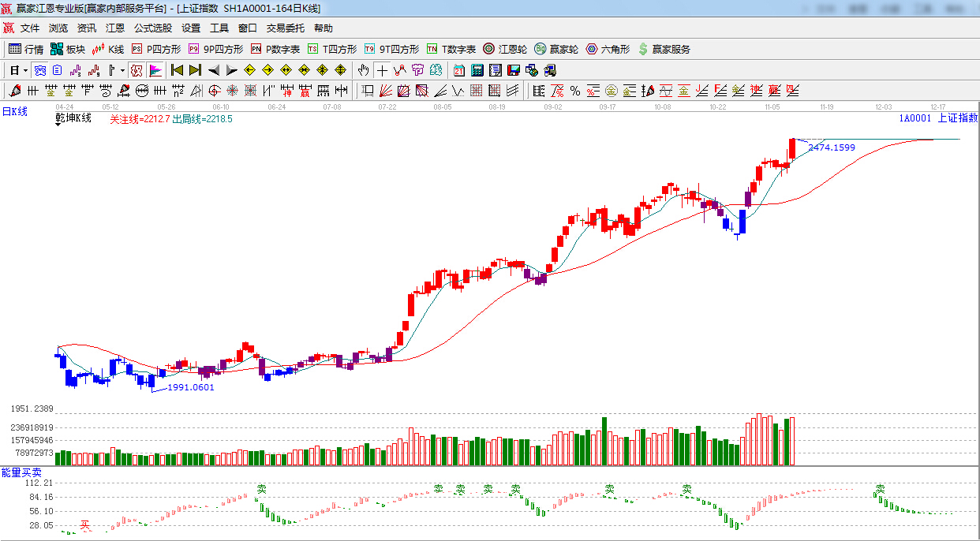The width and height of the screenshot is (980, 541).
Task: Click the 11-05 date marker on timeline
Action: pos(771,106)
